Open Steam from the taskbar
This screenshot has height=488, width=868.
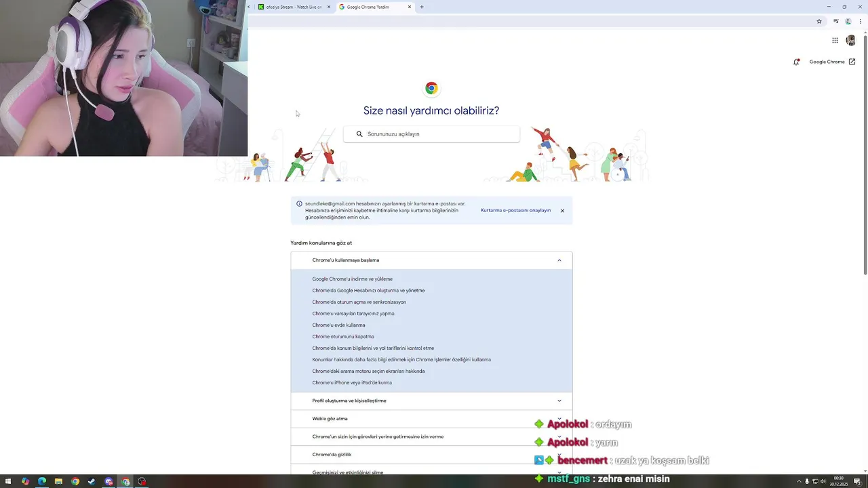coord(92,481)
